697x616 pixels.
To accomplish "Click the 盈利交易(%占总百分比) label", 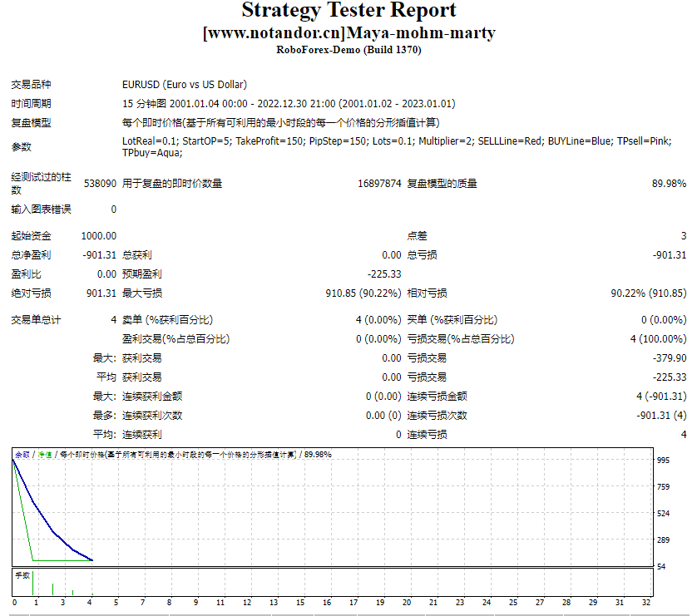I will [x=176, y=339].
